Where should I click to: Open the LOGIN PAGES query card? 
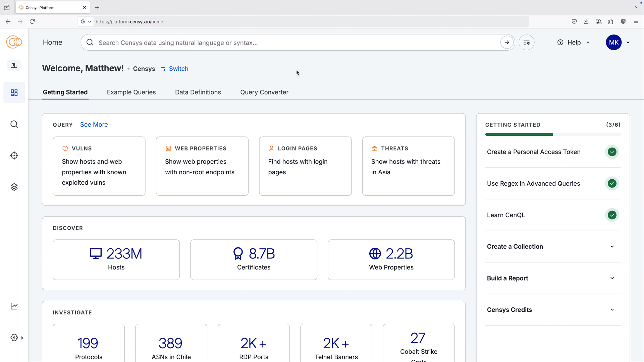coord(305,166)
